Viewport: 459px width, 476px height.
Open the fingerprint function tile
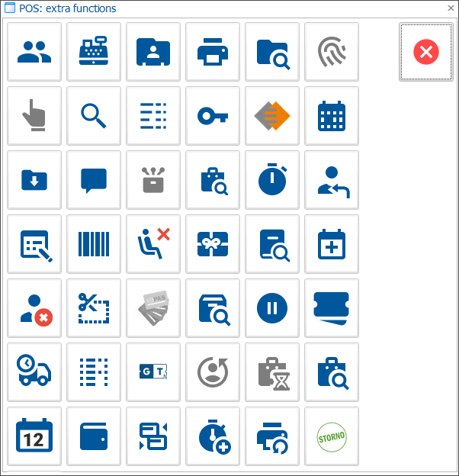[332, 52]
